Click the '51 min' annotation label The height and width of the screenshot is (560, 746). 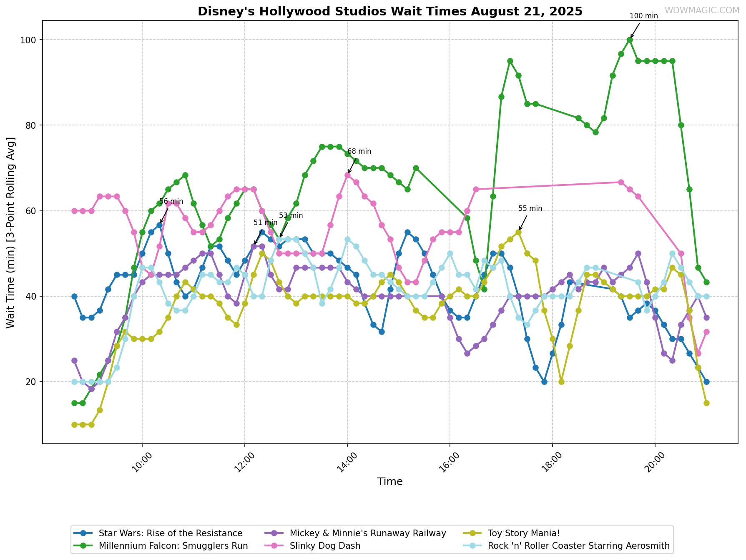tap(265, 223)
